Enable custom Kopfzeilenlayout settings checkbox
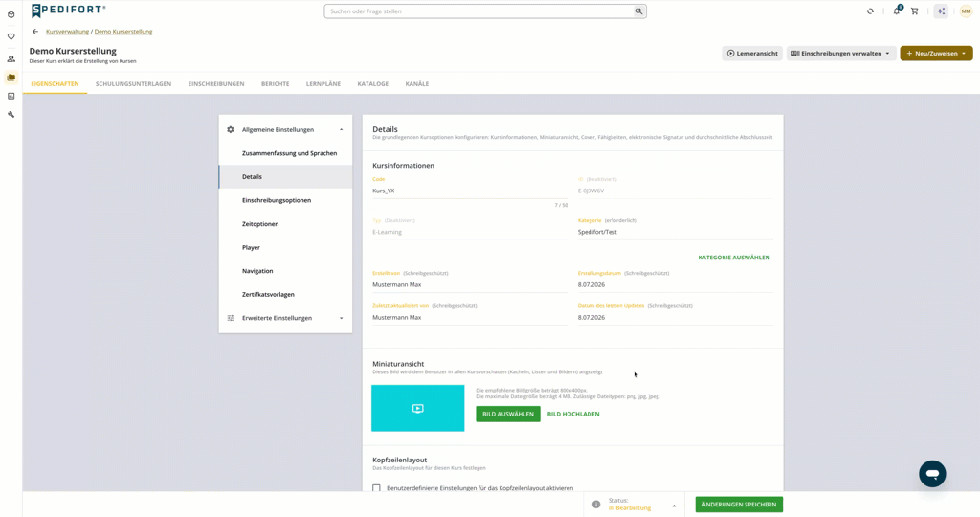 point(376,488)
